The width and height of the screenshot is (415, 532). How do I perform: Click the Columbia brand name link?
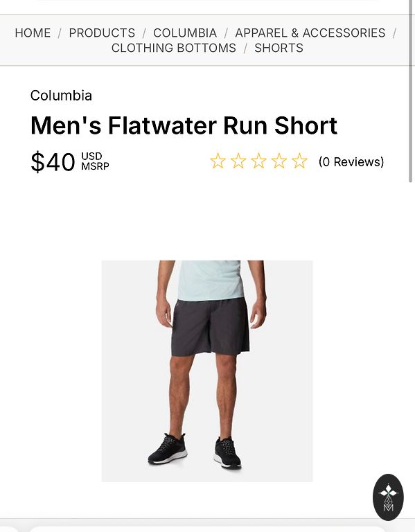pyautogui.click(x=61, y=96)
